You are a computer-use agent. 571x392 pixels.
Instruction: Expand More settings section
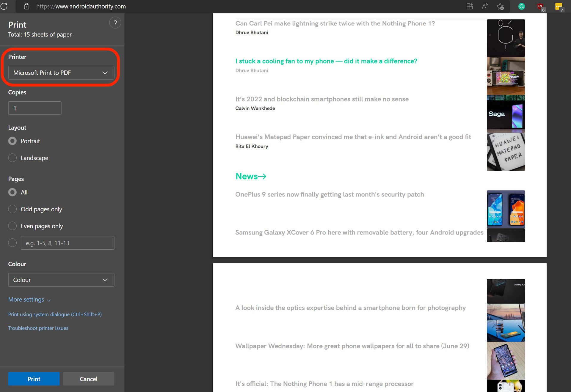click(29, 299)
